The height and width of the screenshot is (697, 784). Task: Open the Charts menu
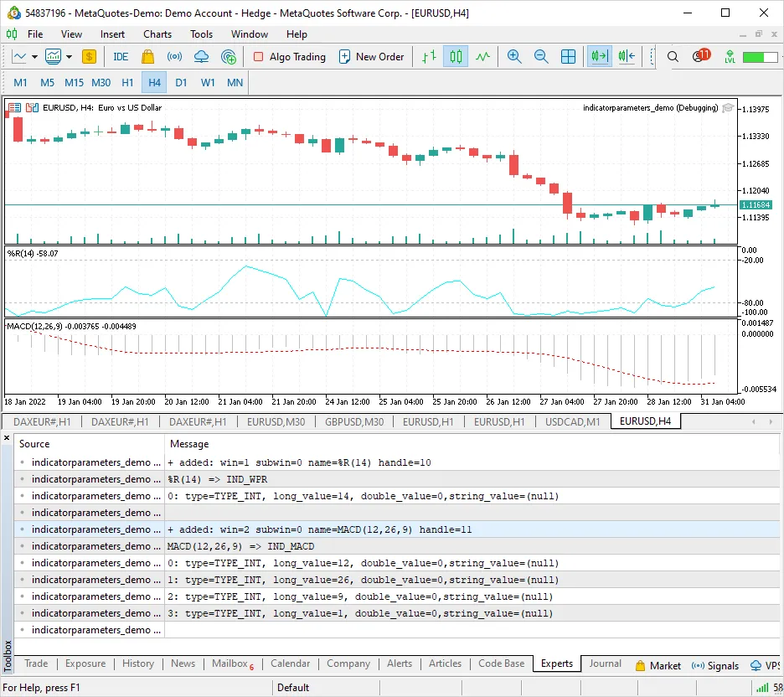tap(157, 34)
